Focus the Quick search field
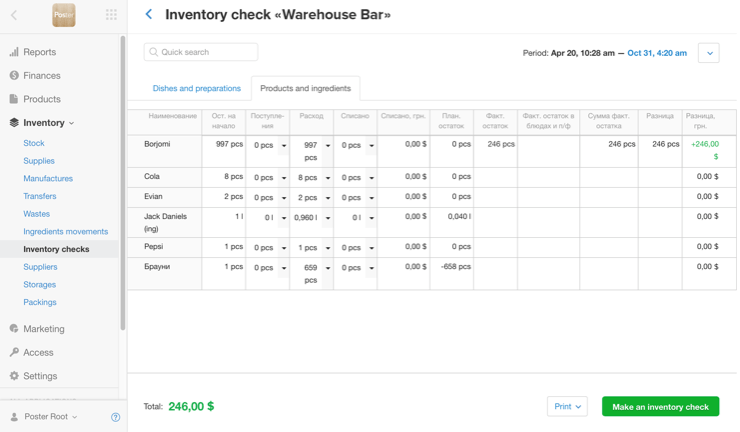The height and width of the screenshot is (432, 740). 201,52
